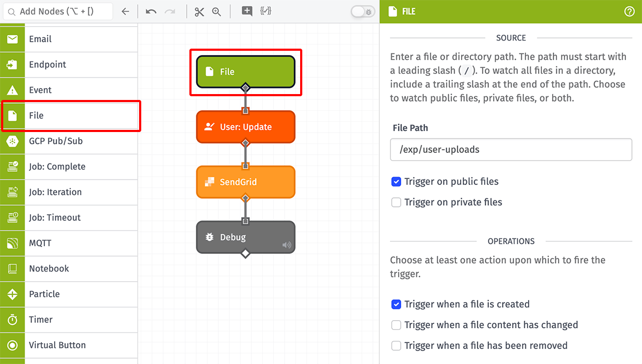
Task: Open the payload template braces icon
Action: [265, 11]
